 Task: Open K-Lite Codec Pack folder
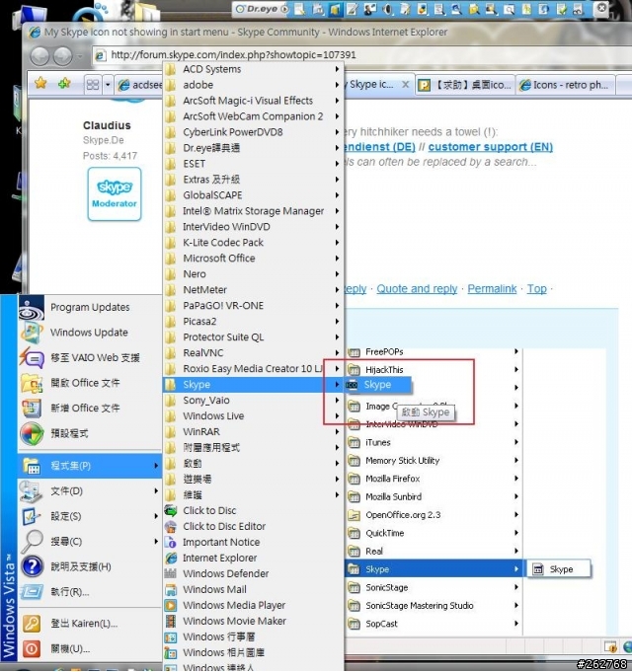point(253,243)
